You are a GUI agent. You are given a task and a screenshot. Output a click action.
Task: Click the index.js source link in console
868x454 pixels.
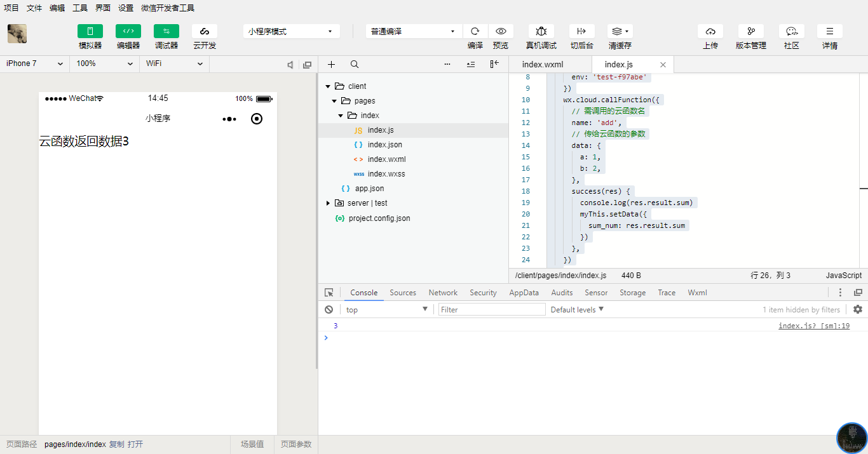tap(813, 326)
